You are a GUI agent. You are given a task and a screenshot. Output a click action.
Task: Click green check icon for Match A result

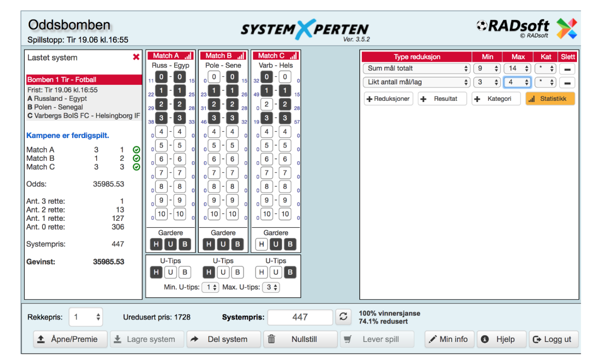[x=137, y=150]
